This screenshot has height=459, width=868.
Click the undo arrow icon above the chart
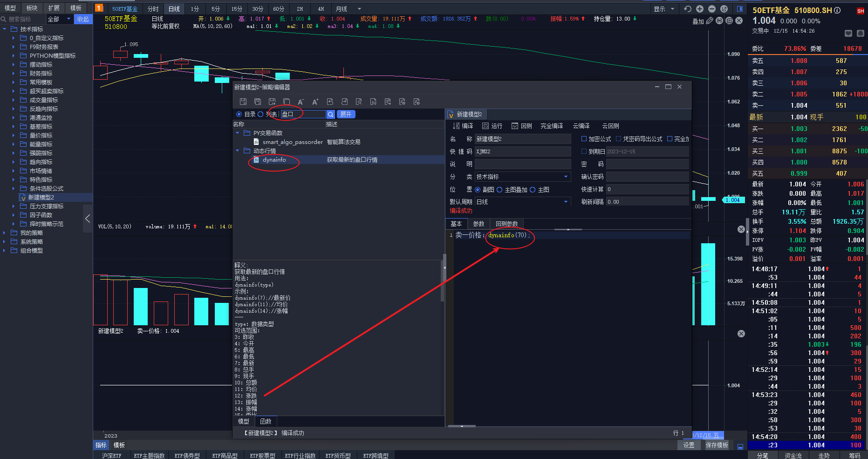point(688,9)
